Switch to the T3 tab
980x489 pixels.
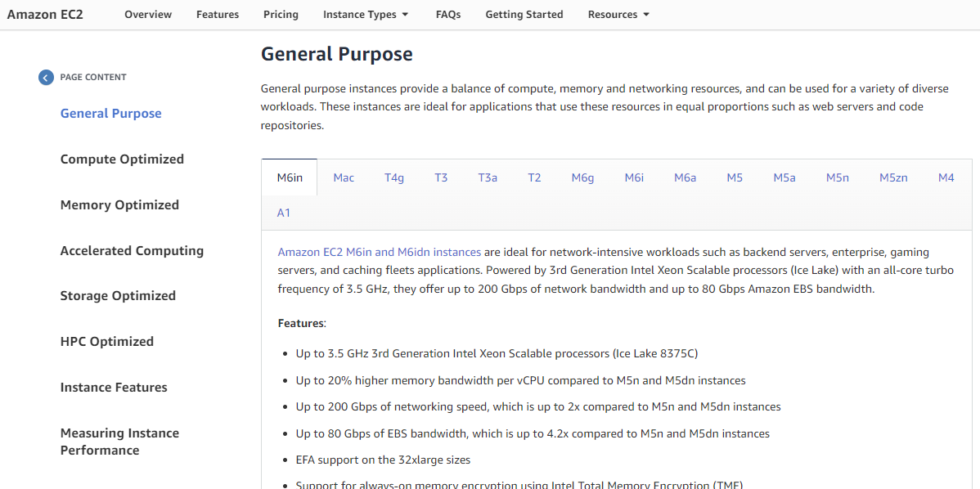tap(441, 178)
